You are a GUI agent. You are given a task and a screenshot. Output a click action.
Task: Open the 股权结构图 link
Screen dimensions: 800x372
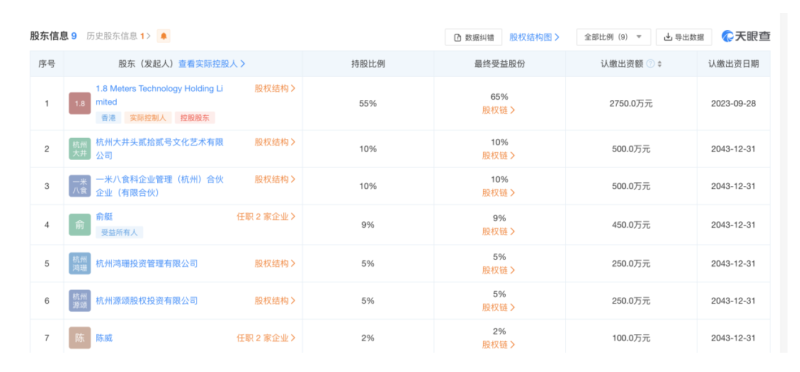click(x=534, y=37)
